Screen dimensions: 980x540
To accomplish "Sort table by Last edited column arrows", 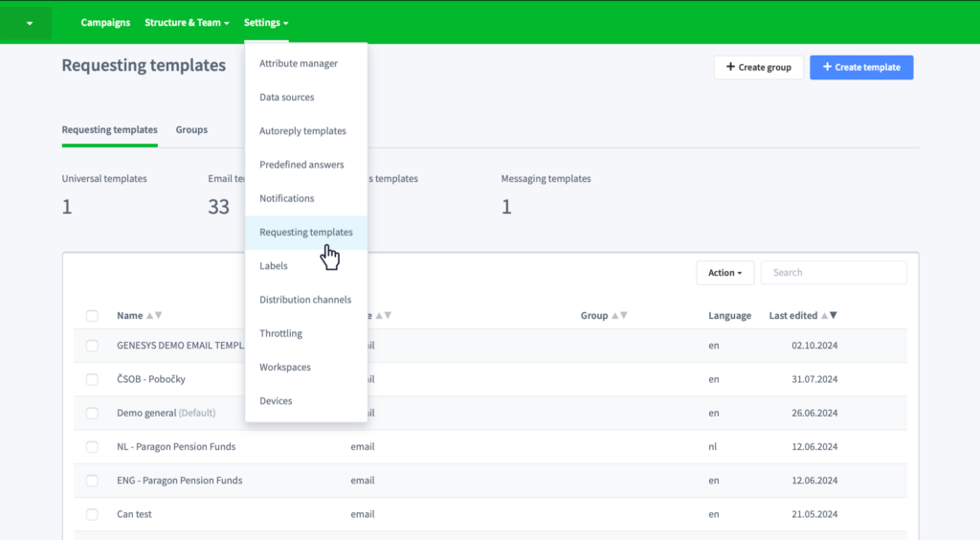I will coord(829,316).
